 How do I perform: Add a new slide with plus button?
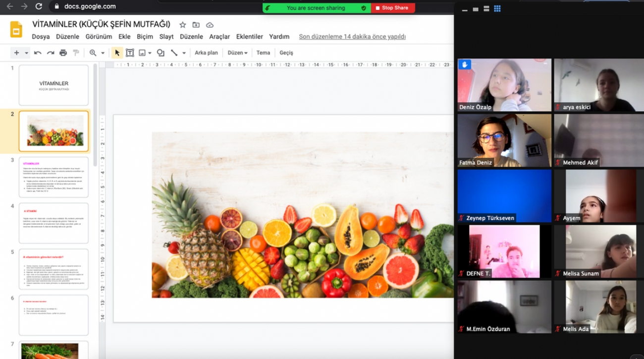point(16,53)
